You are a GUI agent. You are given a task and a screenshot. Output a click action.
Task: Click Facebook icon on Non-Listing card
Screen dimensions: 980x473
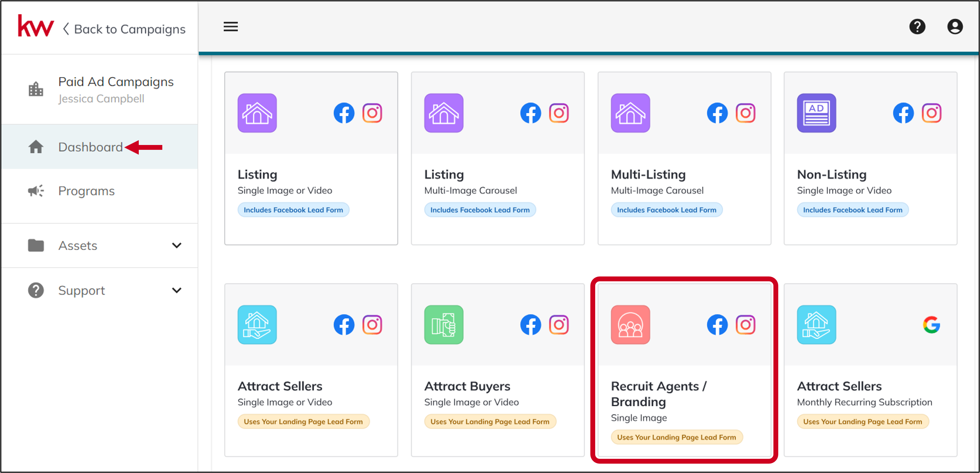pos(903,113)
